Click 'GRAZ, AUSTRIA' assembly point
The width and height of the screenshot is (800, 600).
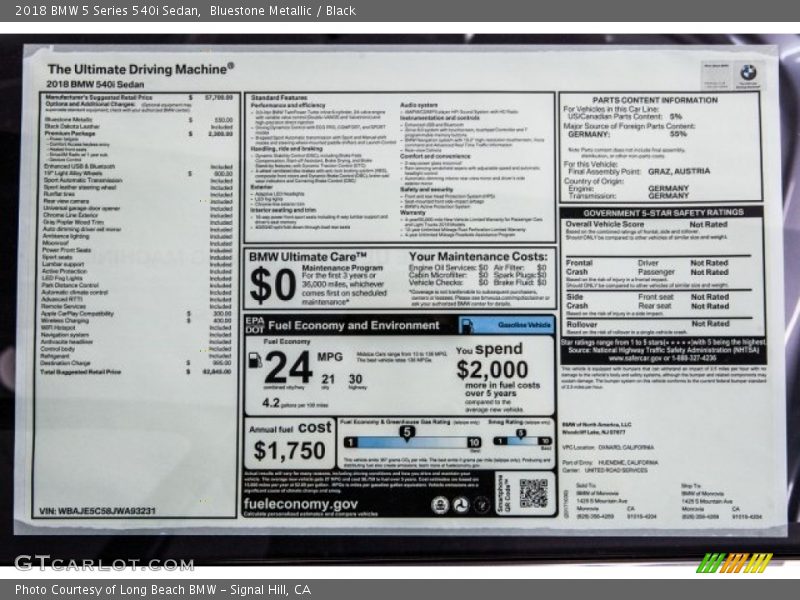[679, 171]
